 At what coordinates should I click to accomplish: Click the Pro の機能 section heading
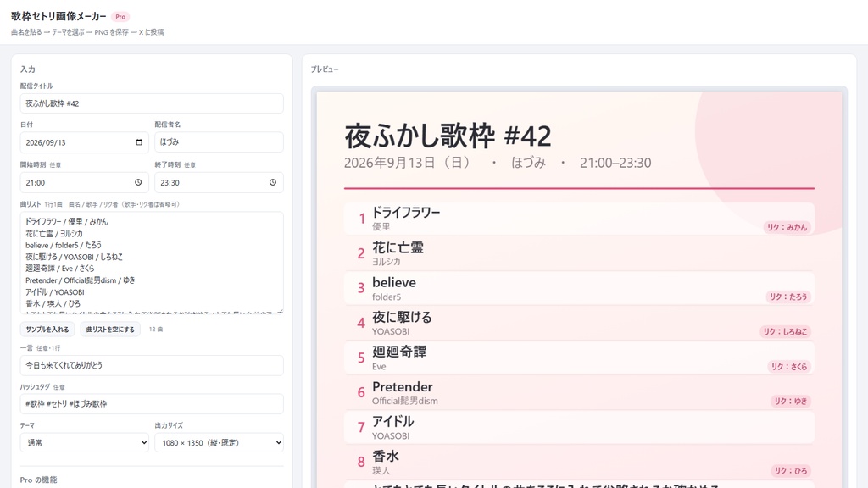39,480
